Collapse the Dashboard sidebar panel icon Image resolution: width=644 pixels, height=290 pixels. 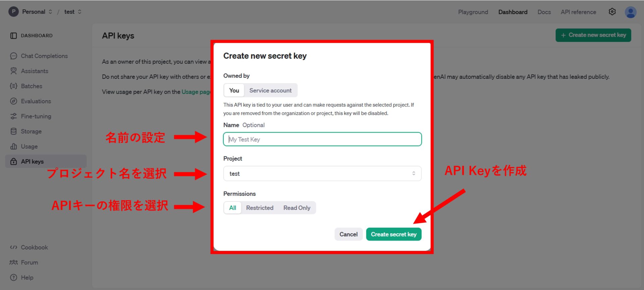pos(13,35)
